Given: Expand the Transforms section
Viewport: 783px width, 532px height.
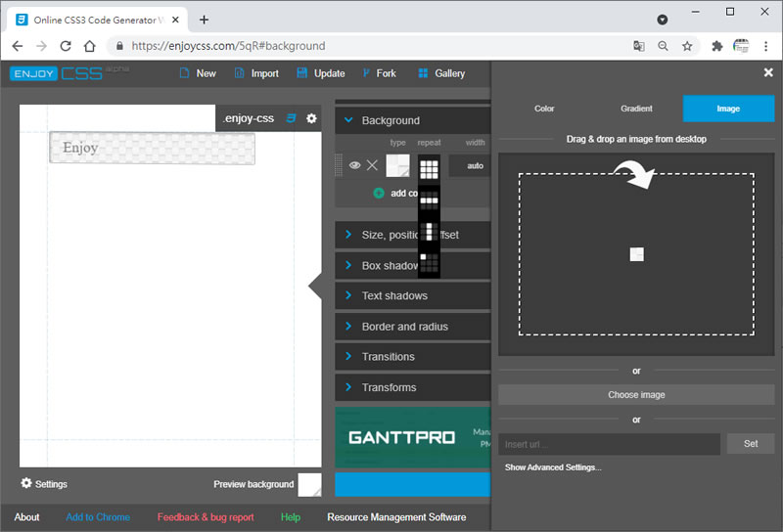Looking at the screenshot, I should click(x=412, y=387).
